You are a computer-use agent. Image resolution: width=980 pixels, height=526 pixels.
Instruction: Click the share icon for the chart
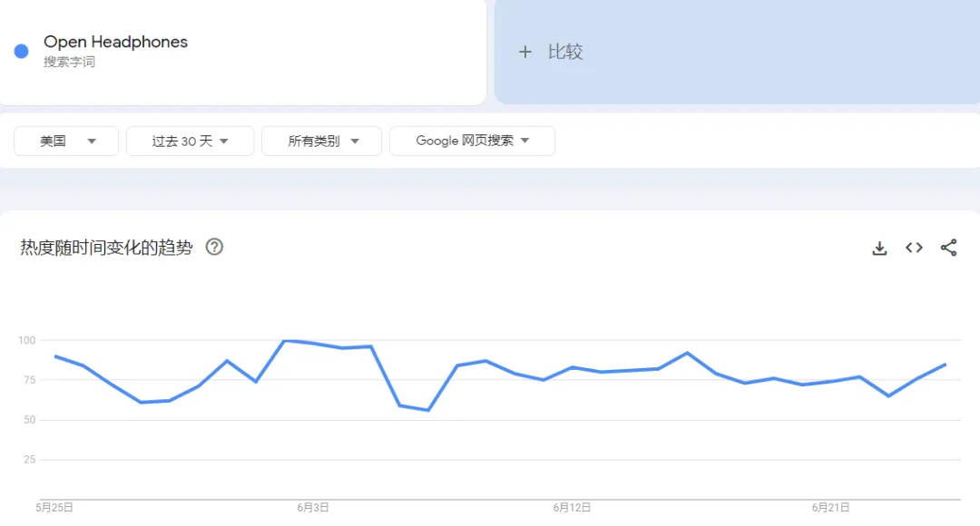pos(948,248)
